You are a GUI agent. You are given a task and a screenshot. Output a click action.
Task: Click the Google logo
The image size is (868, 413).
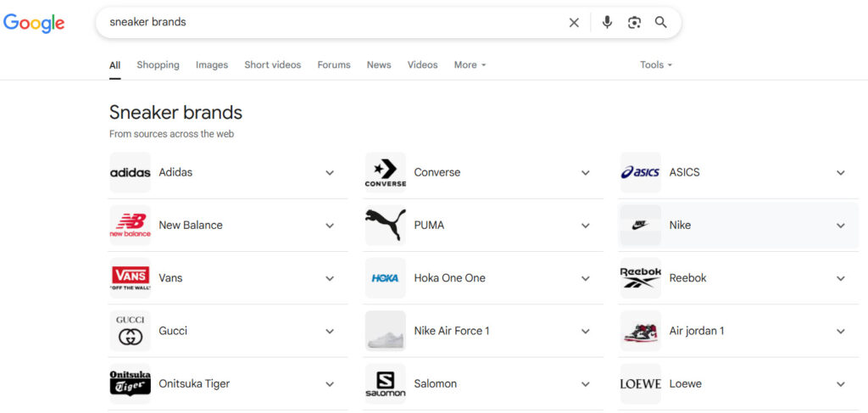[x=34, y=23]
